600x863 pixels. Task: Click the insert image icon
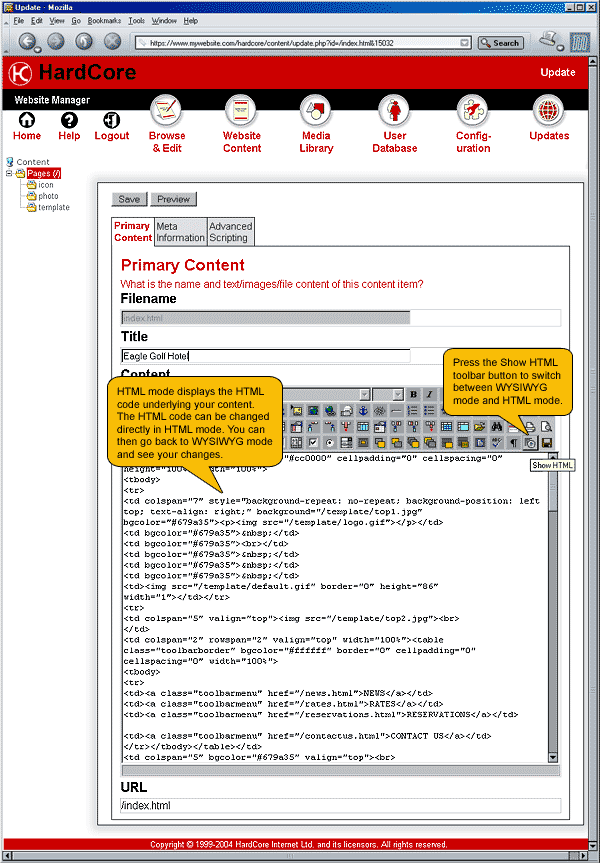coord(296,411)
